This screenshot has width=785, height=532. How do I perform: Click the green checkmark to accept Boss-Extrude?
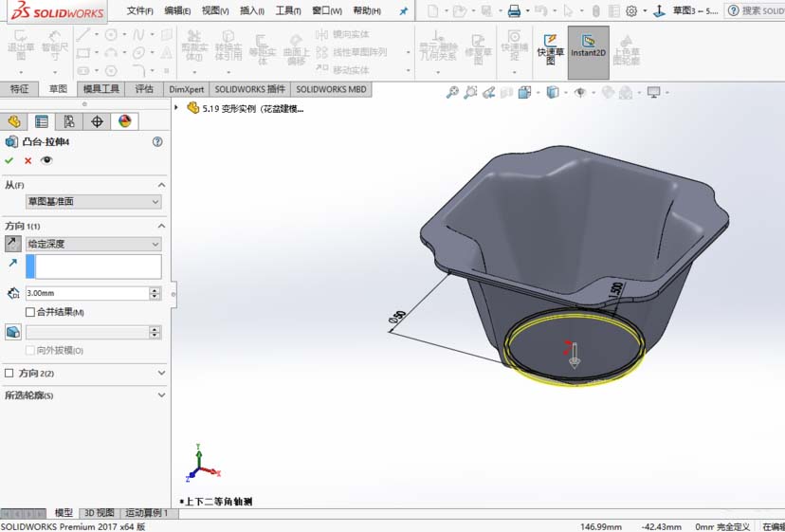(9, 161)
